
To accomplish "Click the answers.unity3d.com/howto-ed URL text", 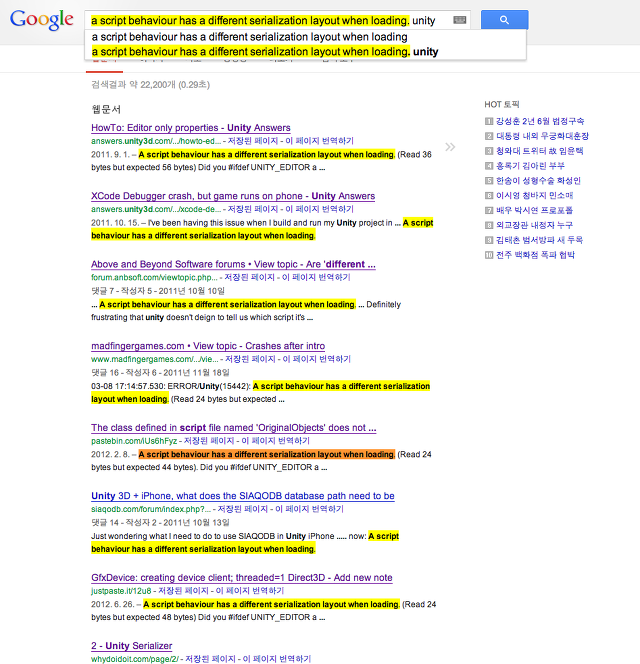I will (x=156, y=141).
